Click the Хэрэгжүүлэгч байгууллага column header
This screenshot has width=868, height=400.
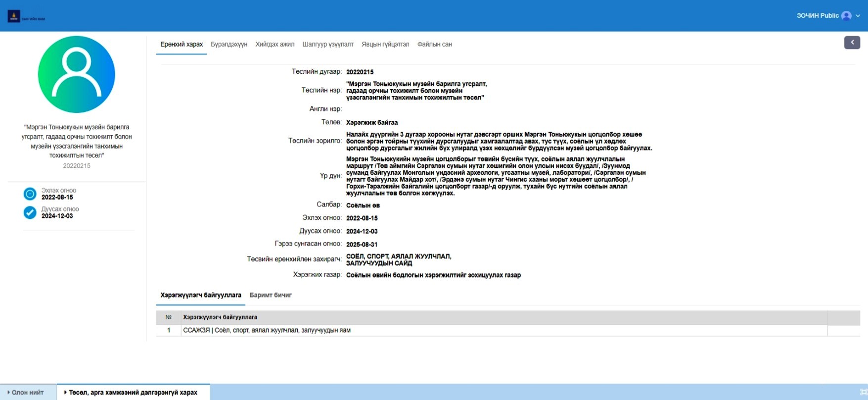(220, 317)
